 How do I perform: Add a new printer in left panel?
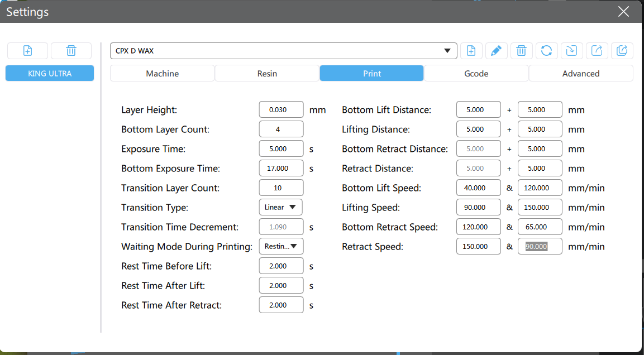point(27,51)
